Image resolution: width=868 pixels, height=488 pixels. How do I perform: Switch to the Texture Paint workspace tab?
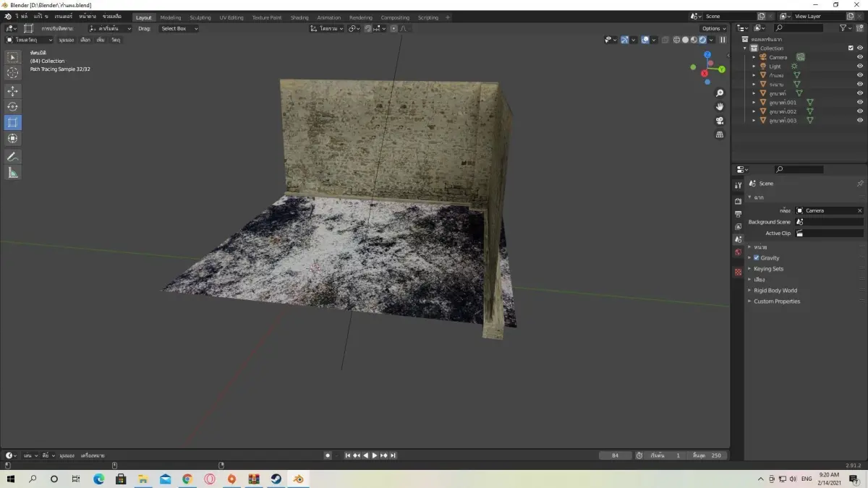tap(267, 17)
